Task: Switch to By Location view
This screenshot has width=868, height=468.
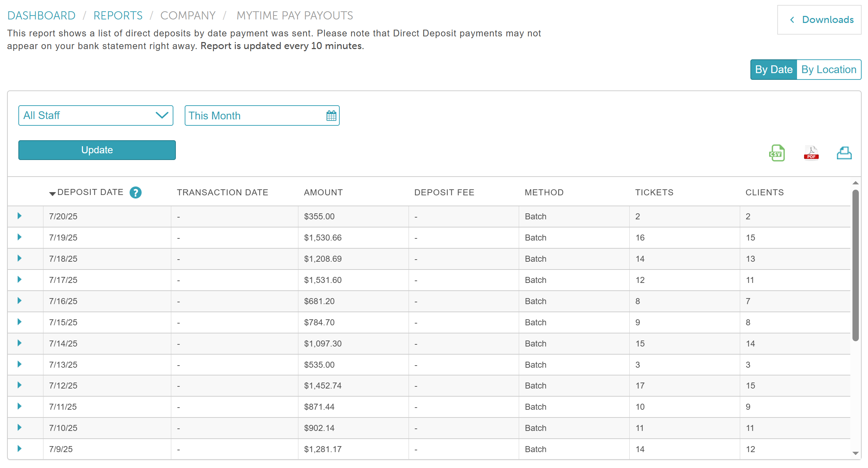Action: click(828, 70)
